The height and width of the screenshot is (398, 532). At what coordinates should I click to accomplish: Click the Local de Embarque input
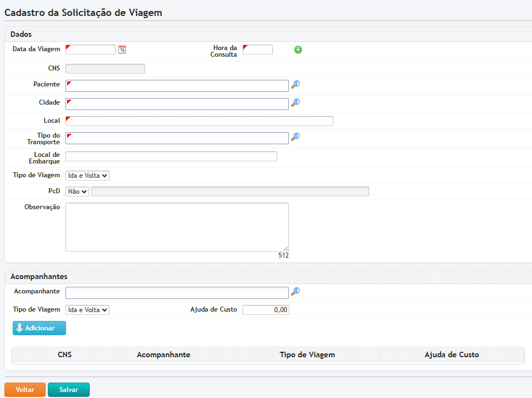click(171, 156)
